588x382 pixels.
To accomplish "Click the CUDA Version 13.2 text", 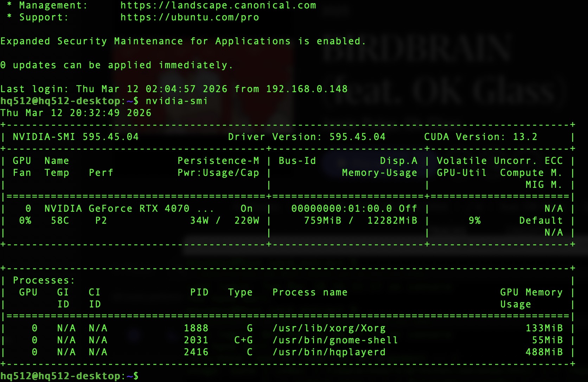I will click(480, 137).
